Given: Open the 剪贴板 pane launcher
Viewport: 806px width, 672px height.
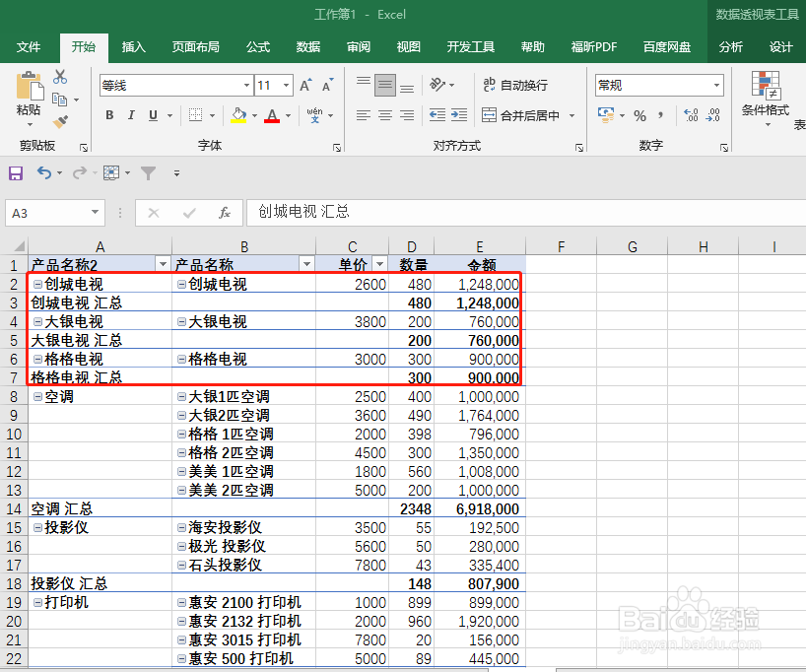Looking at the screenshot, I should click(84, 148).
